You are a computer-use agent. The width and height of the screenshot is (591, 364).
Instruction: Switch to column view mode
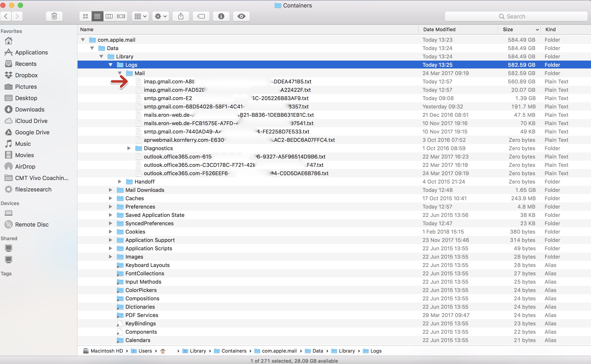[x=109, y=16]
